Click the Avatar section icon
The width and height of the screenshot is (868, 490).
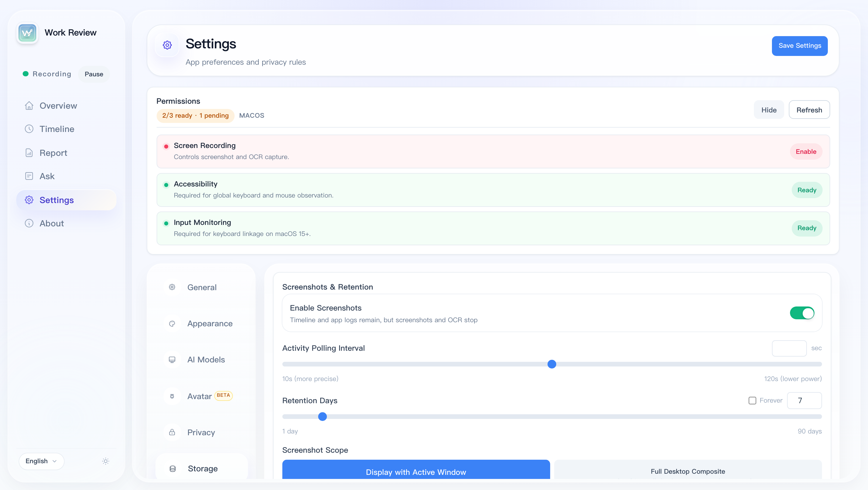(x=172, y=396)
